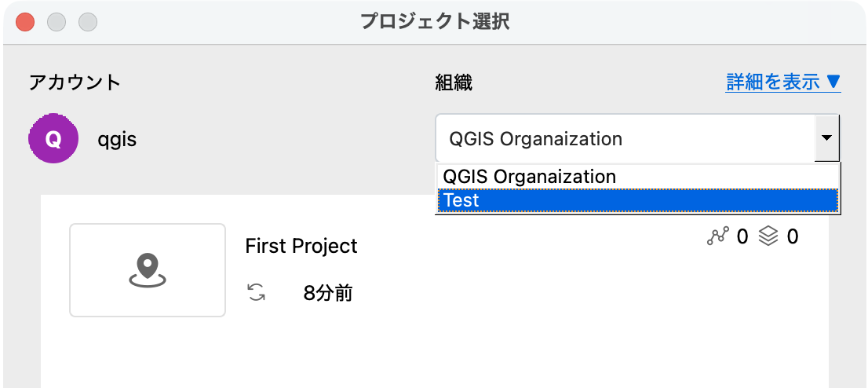This screenshot has height=388, width=868.
Task: Click the connected-nodes icon on First Project
Action: click(717, 236)
